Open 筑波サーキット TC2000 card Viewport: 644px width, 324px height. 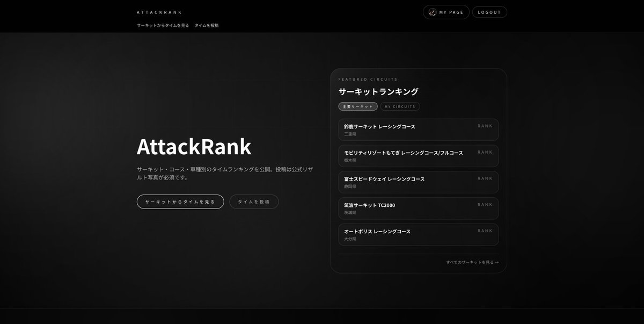click(x=419, y=208)
